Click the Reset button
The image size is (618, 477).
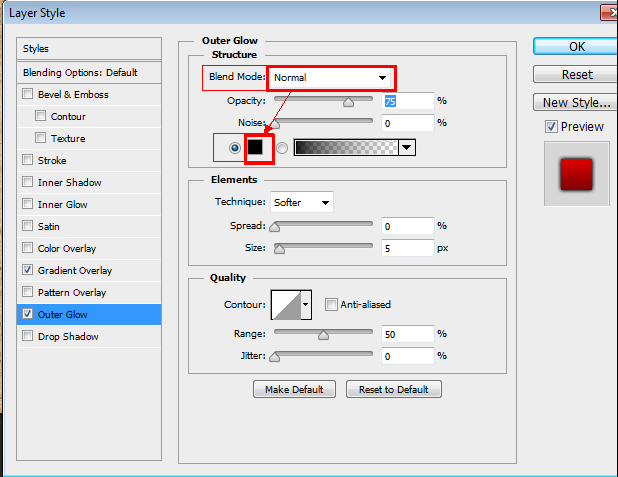[576, 75]
